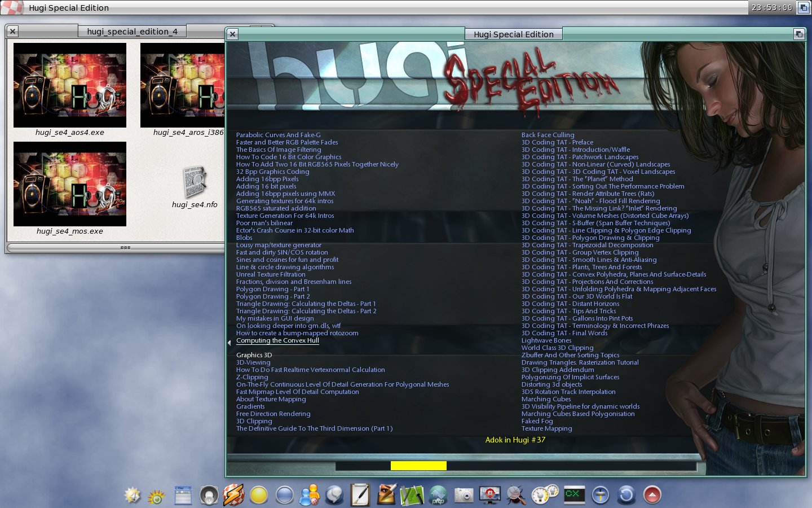The width and height of the screenshot is (812, 508).
Task: Open article Computing the Convex Hull
Action: (277, 340)
